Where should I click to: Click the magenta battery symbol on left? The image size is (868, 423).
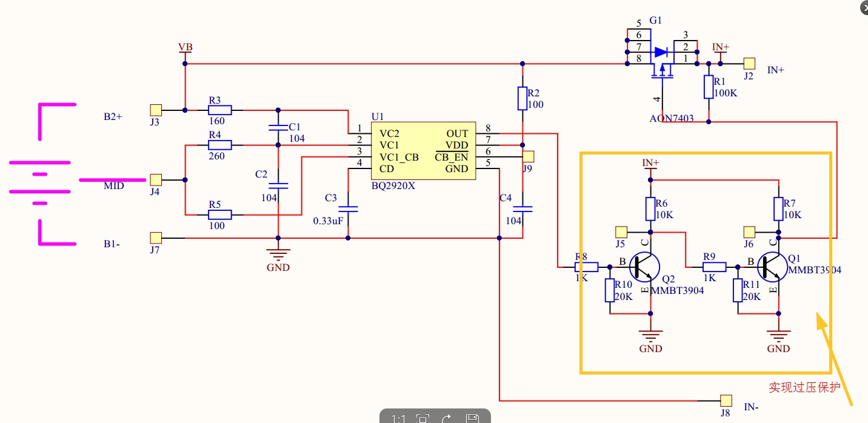click(42, 175)
